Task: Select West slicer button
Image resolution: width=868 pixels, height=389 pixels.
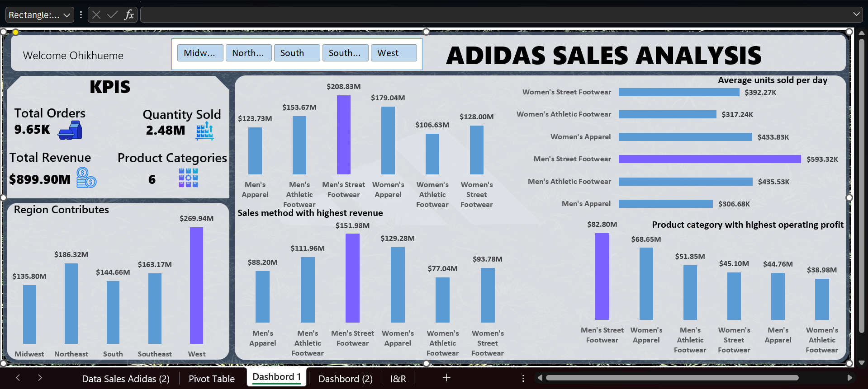Action: [x=394, y=53]
